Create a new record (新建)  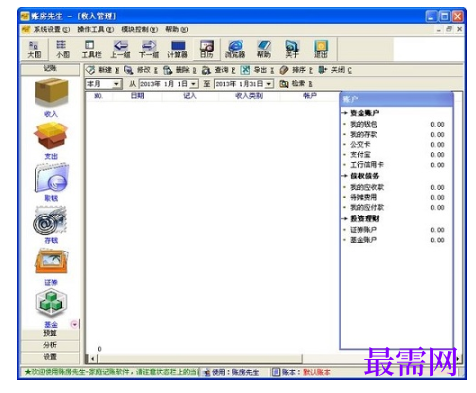(x=103, y=70)
